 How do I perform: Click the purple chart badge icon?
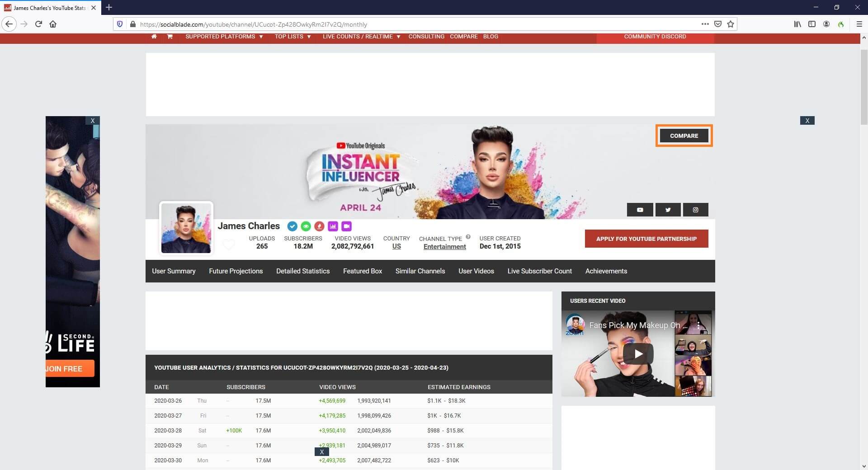coord(333,226)
